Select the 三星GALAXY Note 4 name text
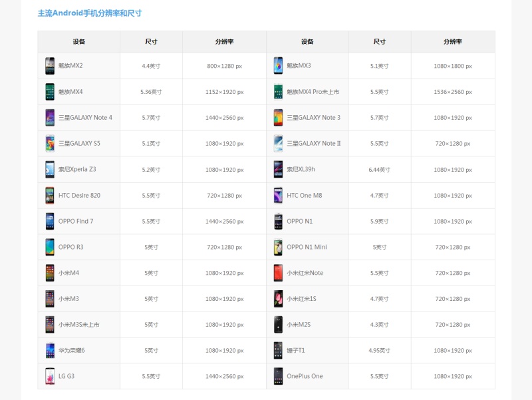The width and height of the screenshot is (532, 400). 85,118
